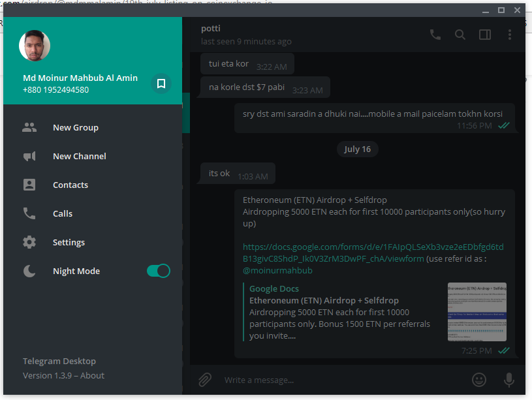Open the Etheroneum Airdrop preview thumbnail
The height and width of the screenshot is (400, 532).
coord(477,312)
